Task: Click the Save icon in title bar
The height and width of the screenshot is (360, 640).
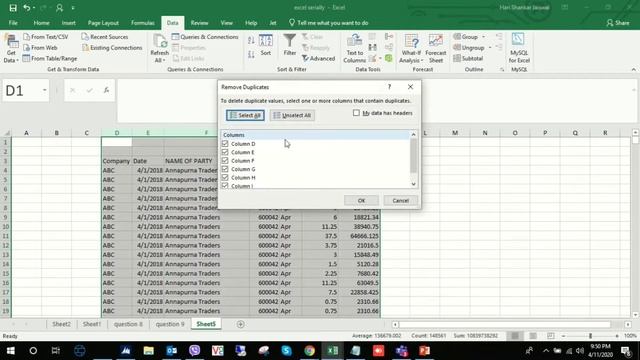Action: click(x=13, y=8)
